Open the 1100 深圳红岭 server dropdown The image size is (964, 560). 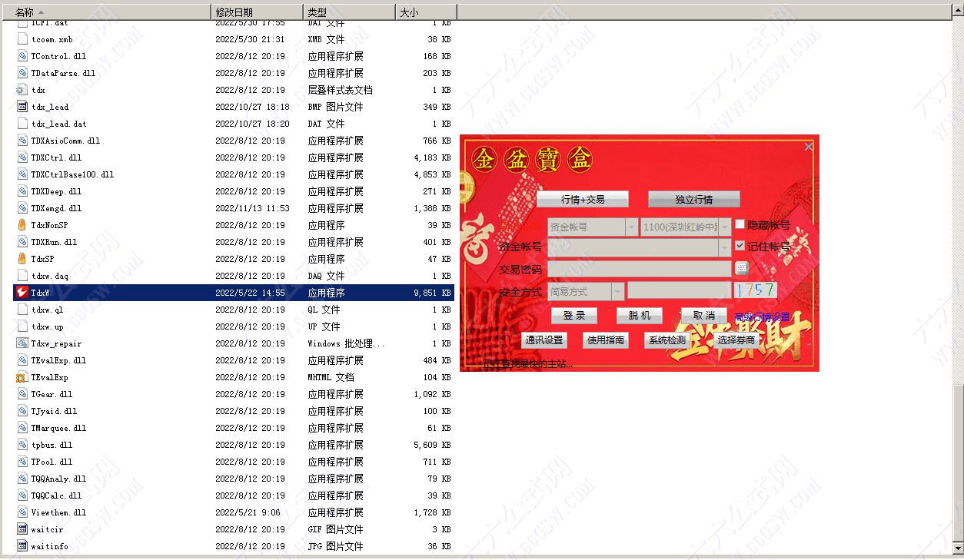point(723,228)
